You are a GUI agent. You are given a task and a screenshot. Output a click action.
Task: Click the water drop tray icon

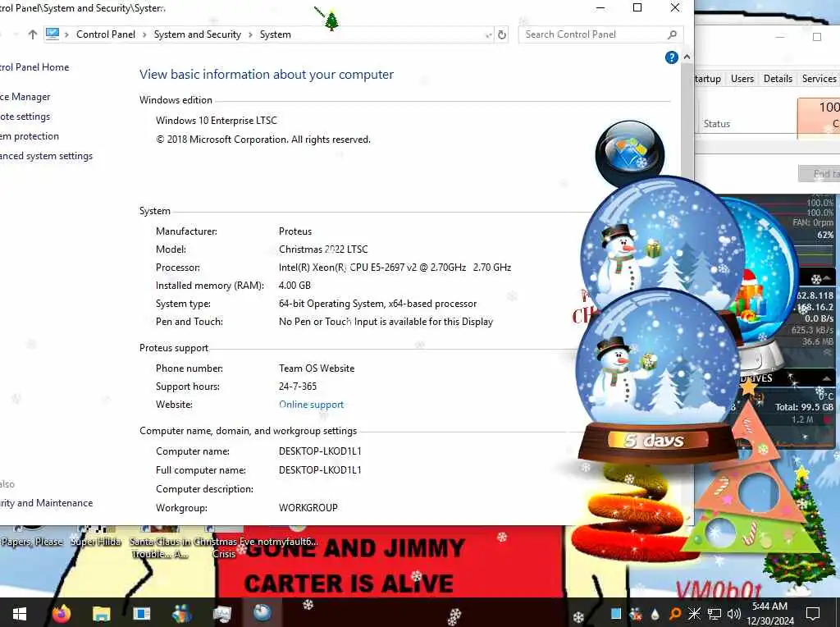click(x=655, y=614)
